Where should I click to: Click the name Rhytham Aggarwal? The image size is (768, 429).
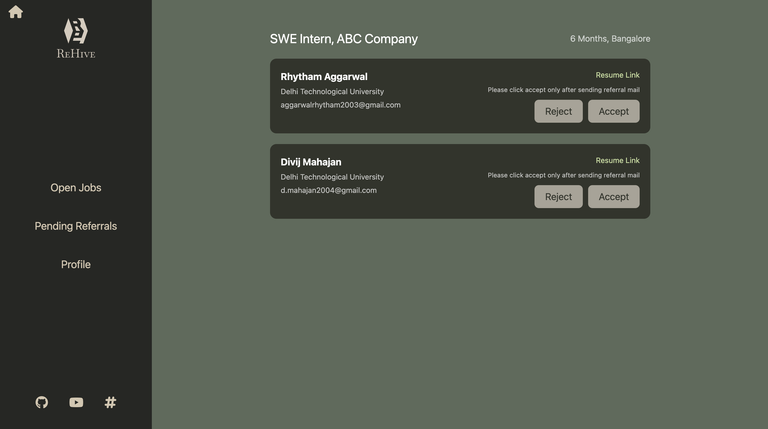(x=324, y=77)
